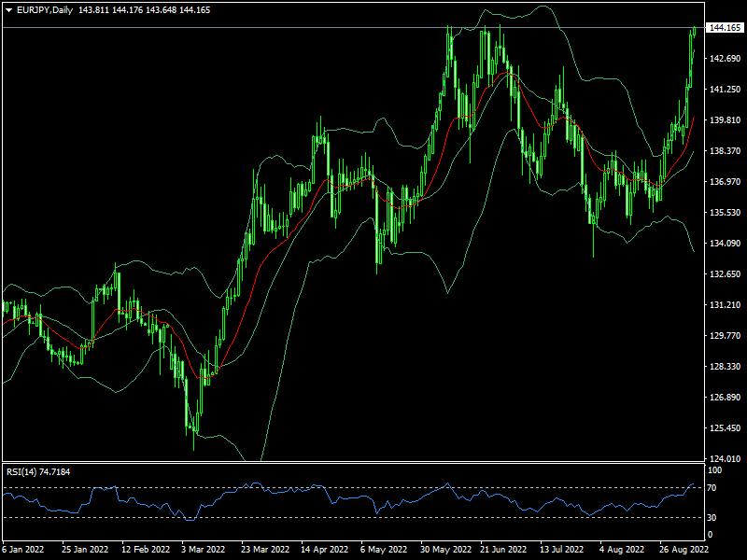Click the 6 Jan 2022 date label
This screenshot has width=747, height=560.
pos(22,550)
